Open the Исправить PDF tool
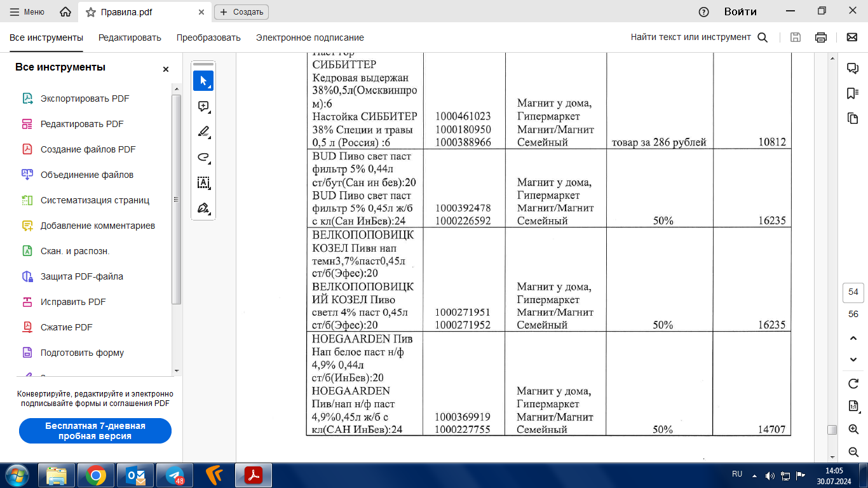This screenshot has height=488, width=868. (x=73, y=302)
